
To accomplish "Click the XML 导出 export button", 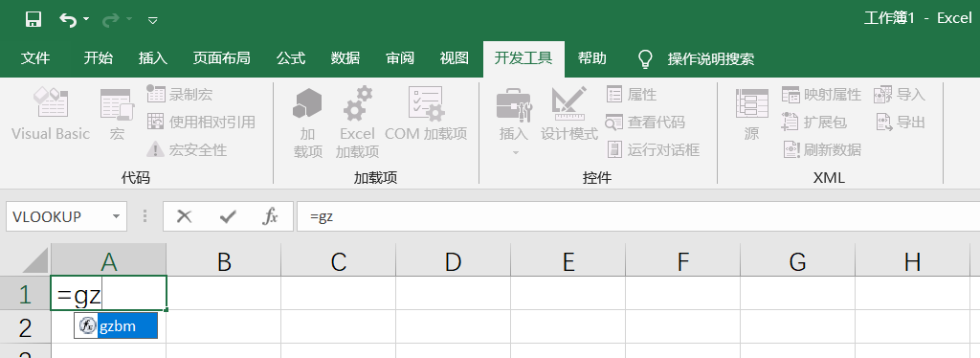I will pos(900,123).
